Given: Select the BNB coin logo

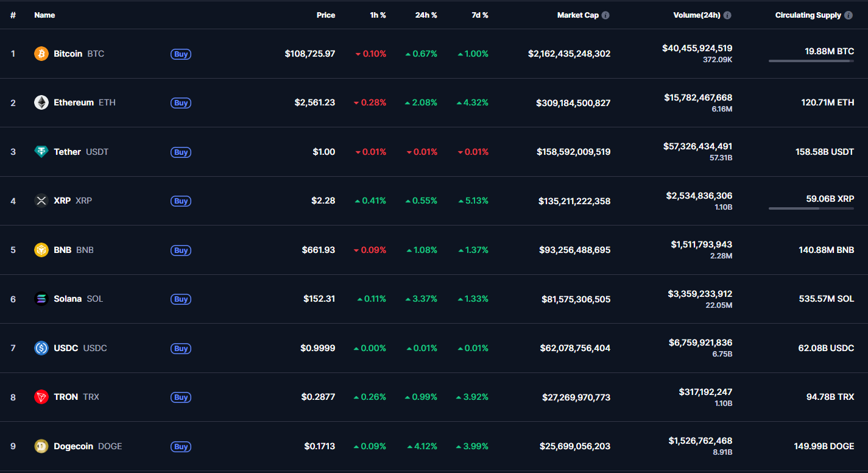Looking at the screenshot, I should (x=41, y=250).
